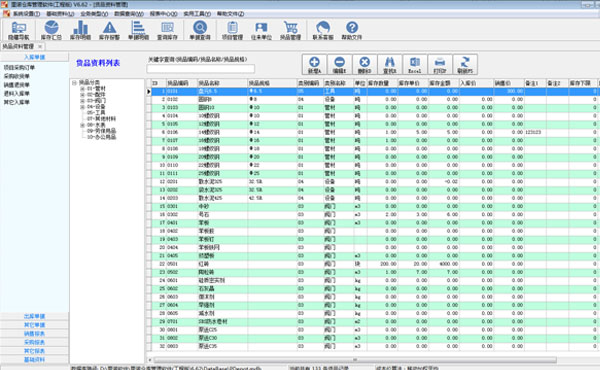This screenshot has height=370, width=600.
Task: Sort by the 库存金额 column header
Action: [443, 83]
